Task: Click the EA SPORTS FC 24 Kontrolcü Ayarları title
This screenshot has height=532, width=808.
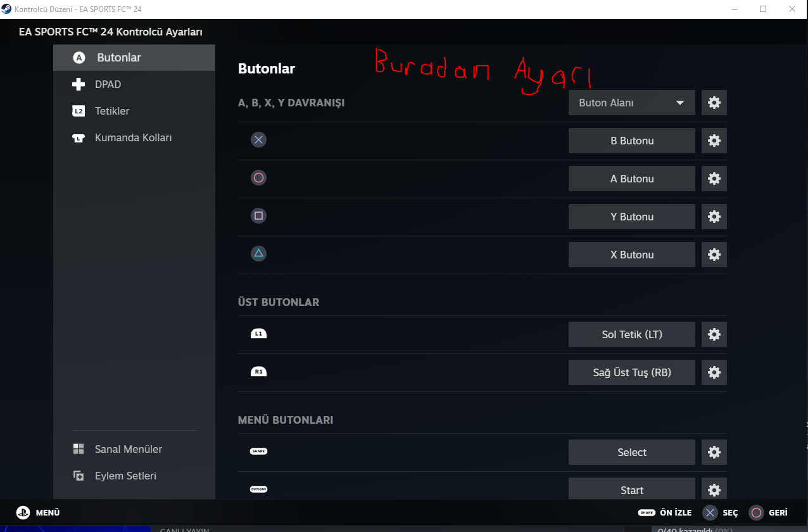Action: pos(111,32)
